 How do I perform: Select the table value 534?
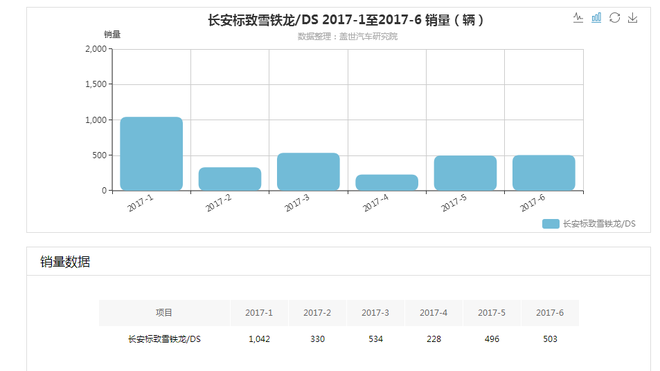(375, 339)
